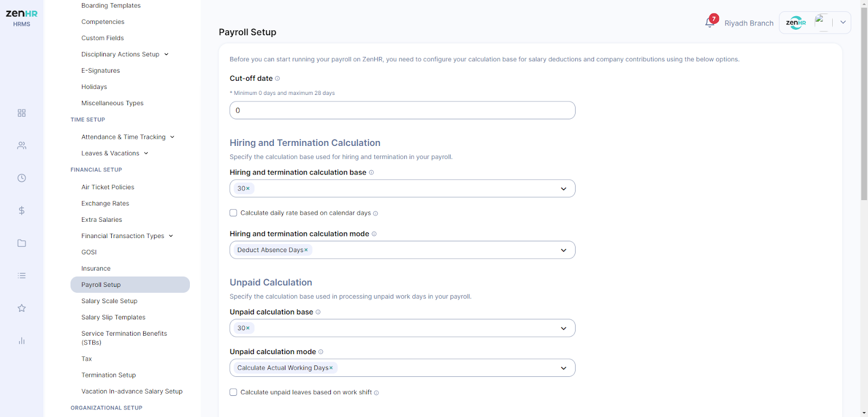The width and height of the screenshot is (868, 417).
Task: Click the folder icon in left rail
Action: click(22, 243)
